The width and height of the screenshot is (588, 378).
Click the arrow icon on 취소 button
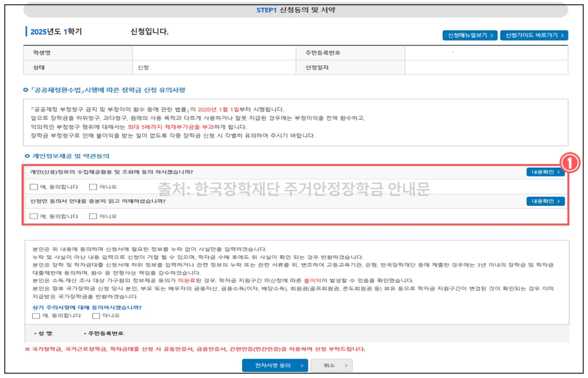click(346, 365)
